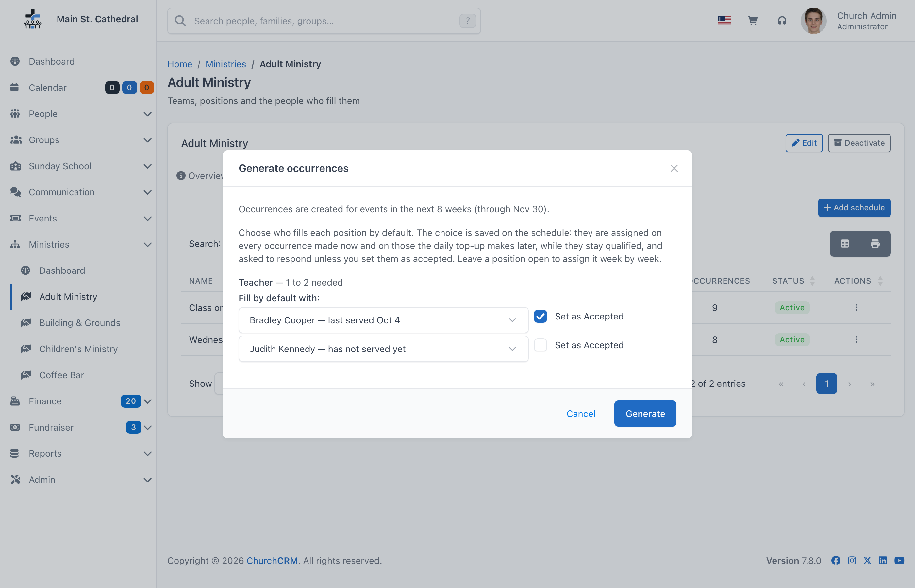
Task: Click the US flag language icon
Action: pyautogui.click(x=724, y=21)
